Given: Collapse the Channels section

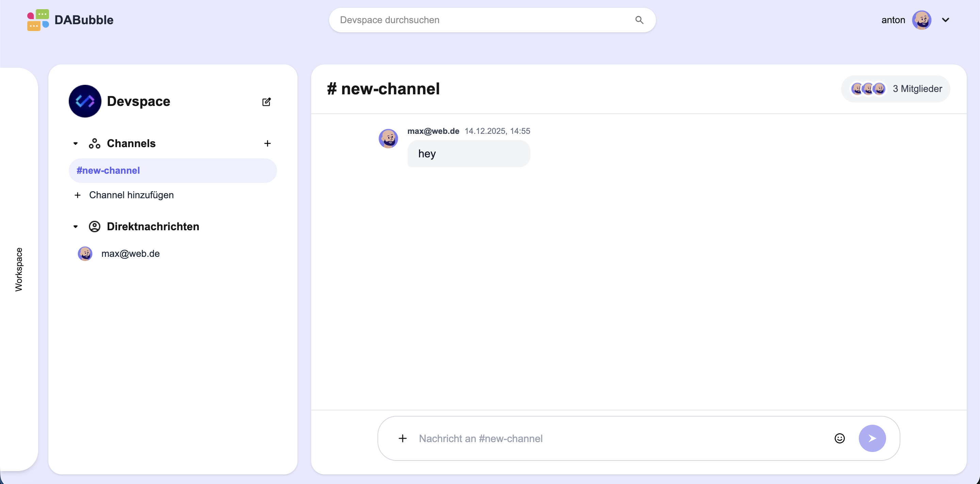Looking at the screenshot, I should click(75, 143).
